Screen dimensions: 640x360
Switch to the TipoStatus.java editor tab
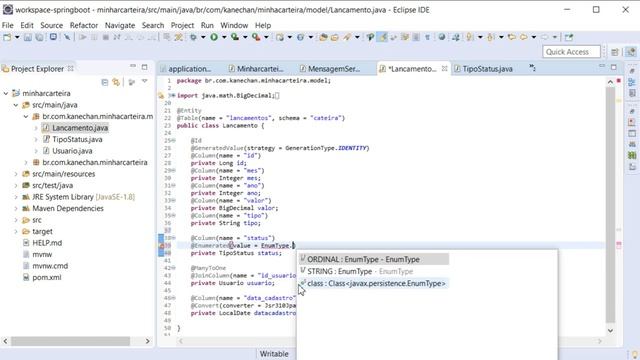[483, 69]
